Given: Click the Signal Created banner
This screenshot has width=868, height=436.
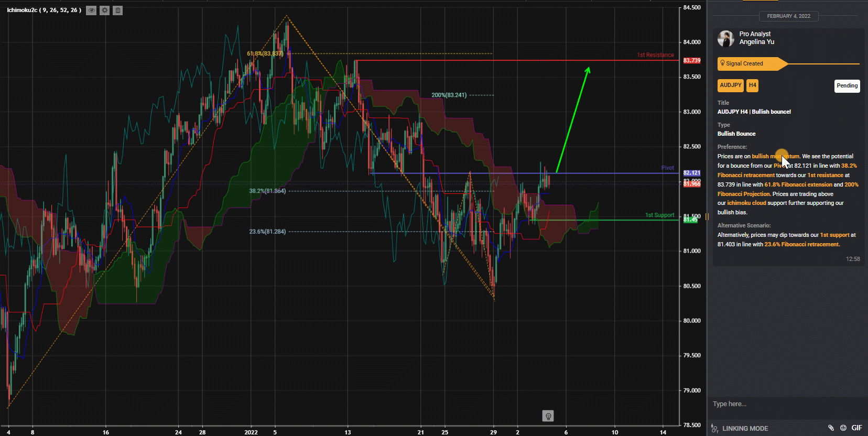Looking at the screenshot, I should [753, 64].
